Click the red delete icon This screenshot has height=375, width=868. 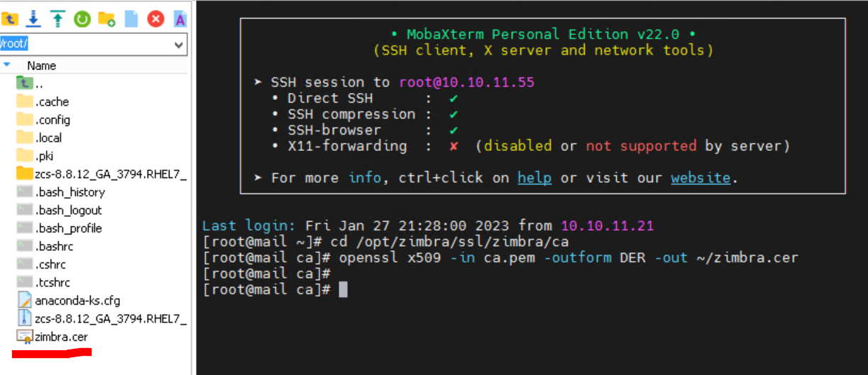pyautogui.click(x=155, y=19)
